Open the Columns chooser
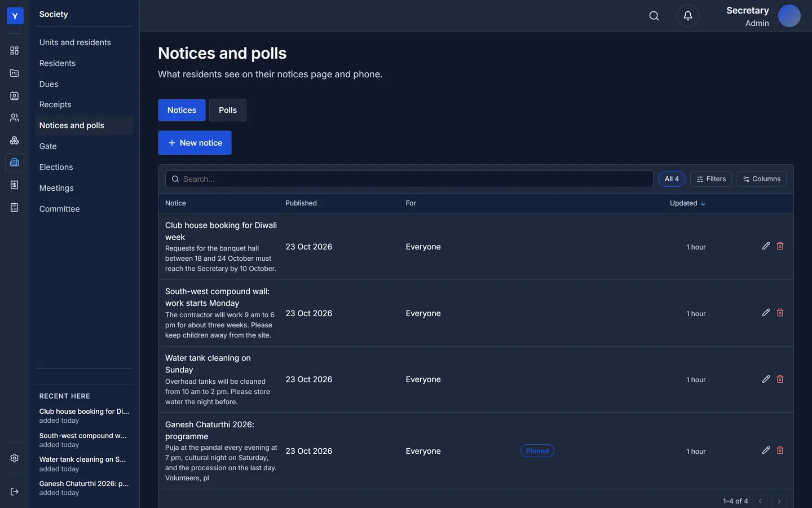812x508 pixels. (761, 179)
